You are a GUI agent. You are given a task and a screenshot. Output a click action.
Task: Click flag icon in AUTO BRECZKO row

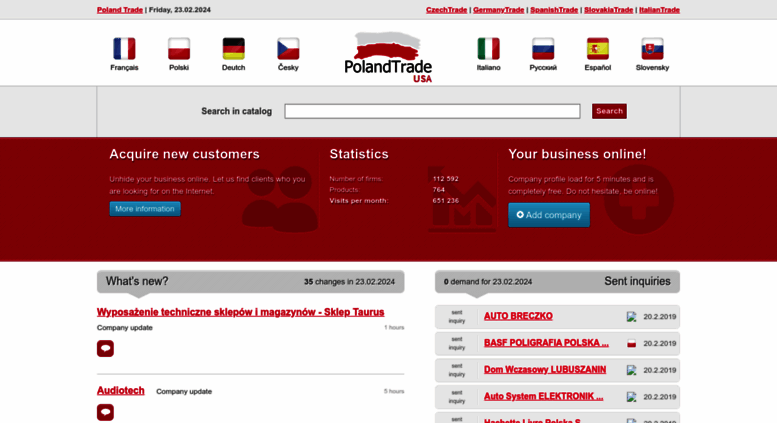[631, 317]
